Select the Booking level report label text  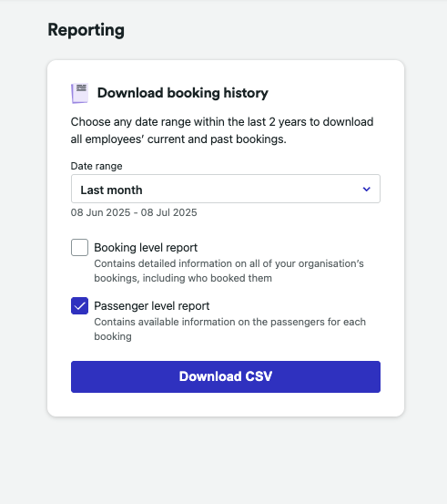pos(146,248)
